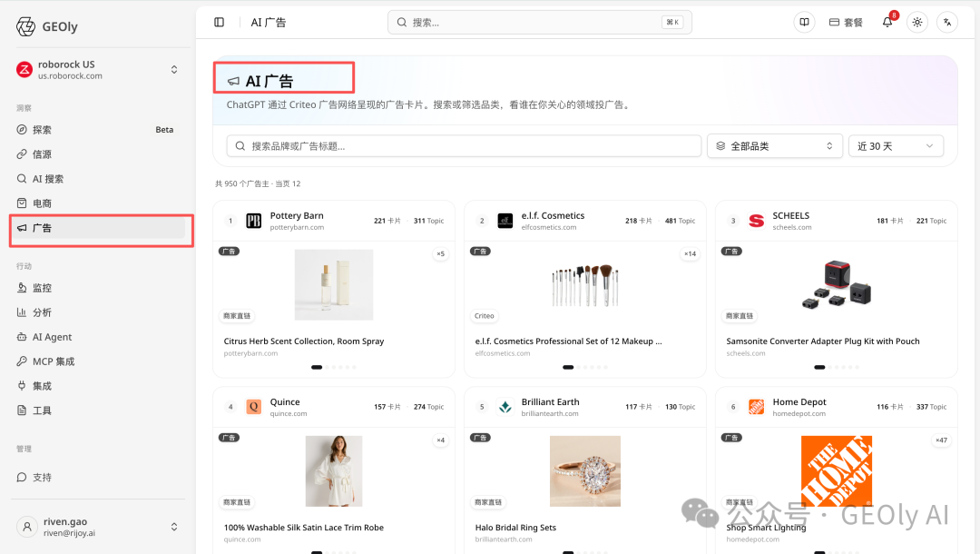Viewport: 980px width, 554px height.
Task: Click 'Halo Bridal Ring Sets' title
Action: pos(515,528)
